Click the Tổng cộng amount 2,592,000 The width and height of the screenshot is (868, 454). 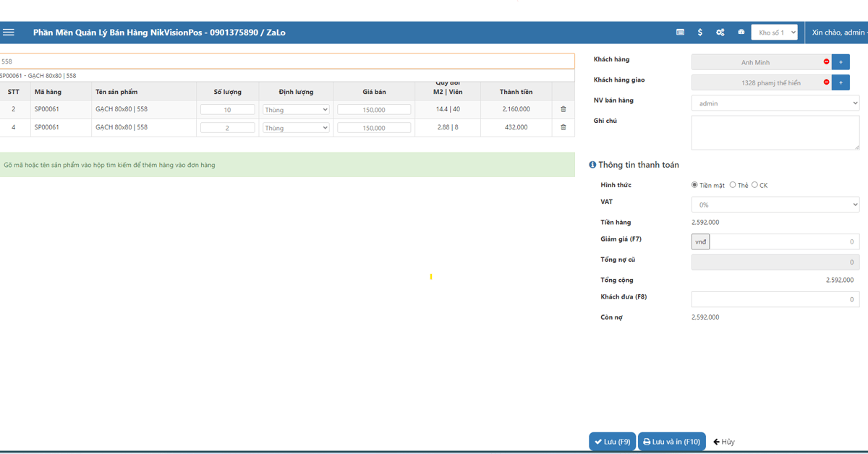point(840,280)
